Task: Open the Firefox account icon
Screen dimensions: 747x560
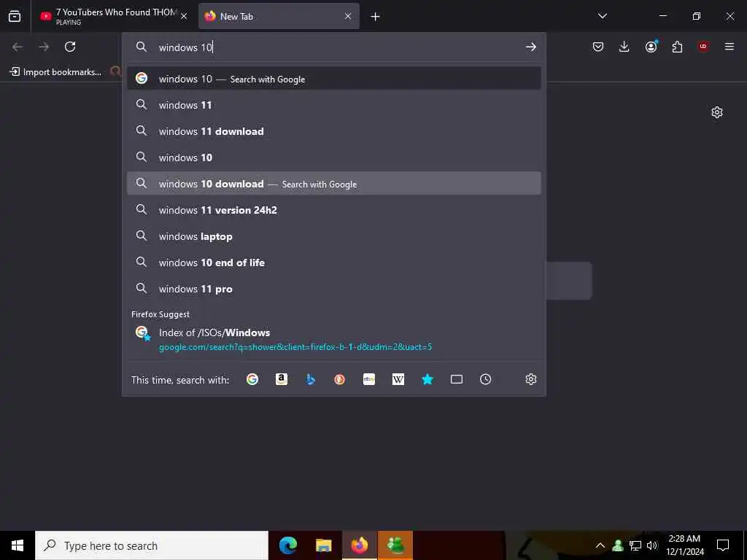Action: 651,47
